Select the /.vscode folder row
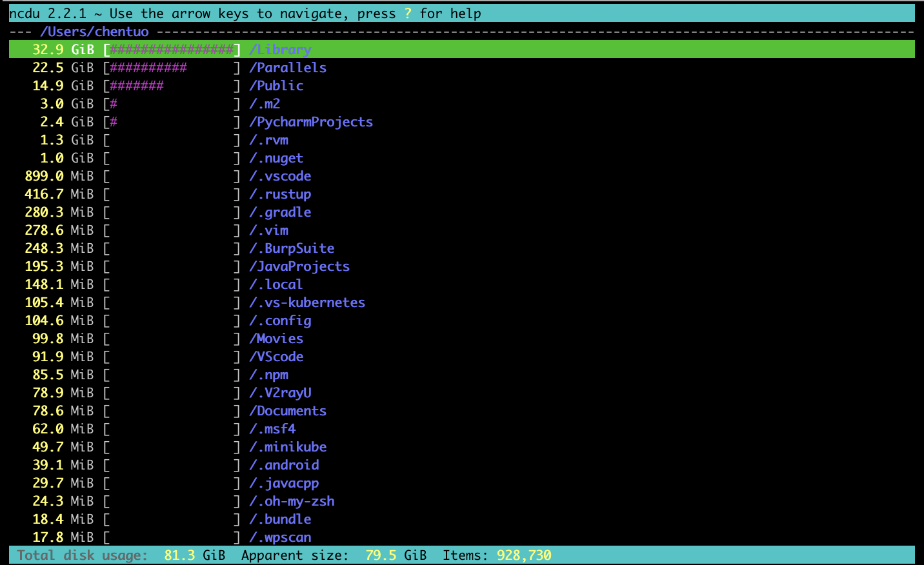 pos(280,176)
